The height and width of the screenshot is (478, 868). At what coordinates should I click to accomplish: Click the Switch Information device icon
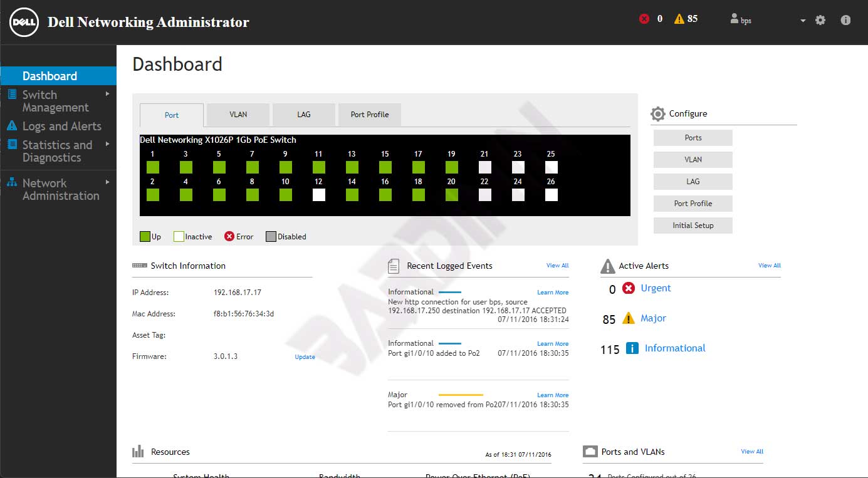(140, 266)
